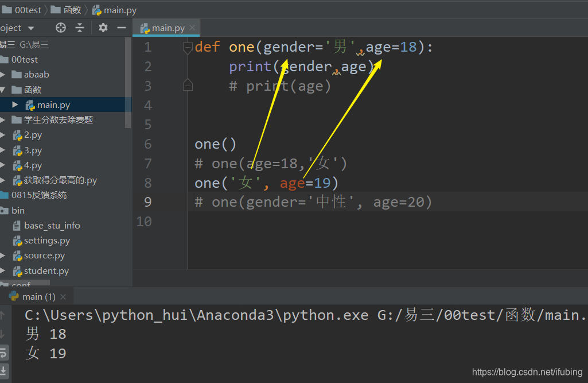
Task: Click the project tree vertical scrollbar
Action: [x=128, y=83]
